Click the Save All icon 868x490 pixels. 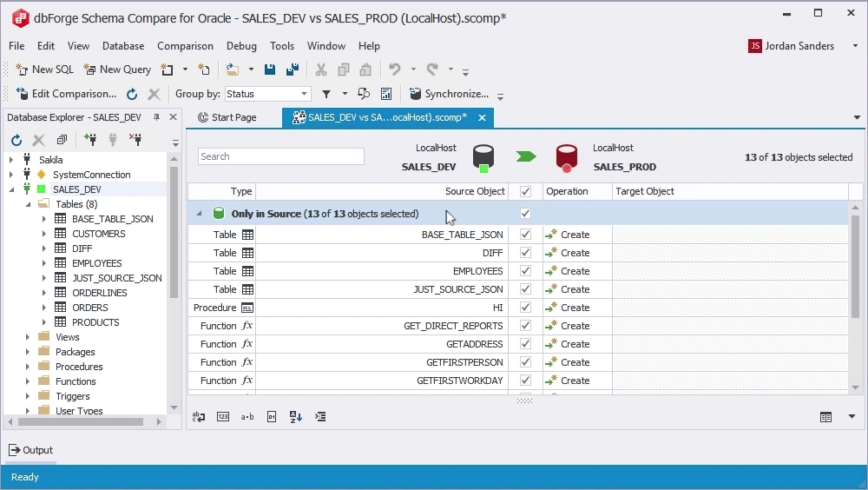tap(293, 70)
